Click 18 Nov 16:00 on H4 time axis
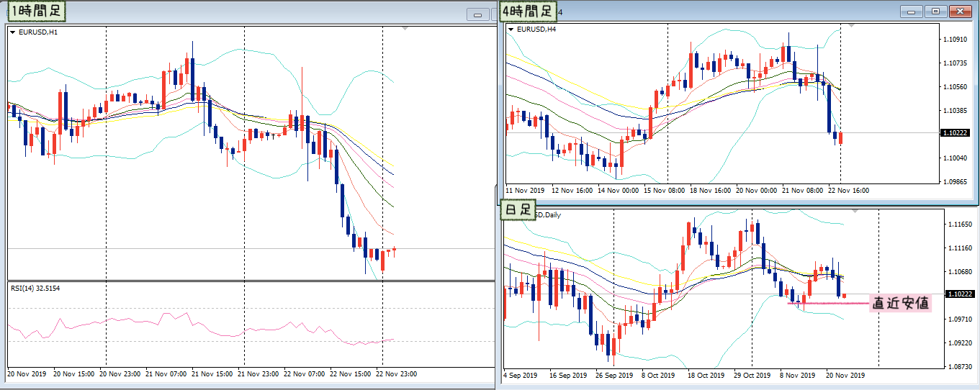This screenshot has width=980, height=390. click(709, 191)
